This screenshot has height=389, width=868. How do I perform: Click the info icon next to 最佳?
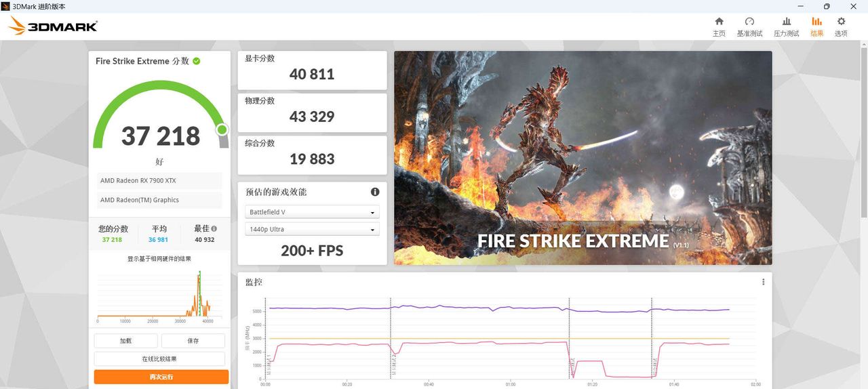click(x=214, y=229)
